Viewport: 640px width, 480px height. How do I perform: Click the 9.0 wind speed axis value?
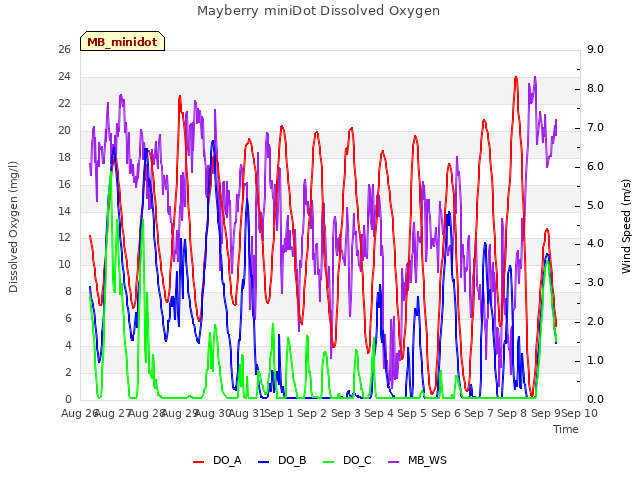coord(595,49)
